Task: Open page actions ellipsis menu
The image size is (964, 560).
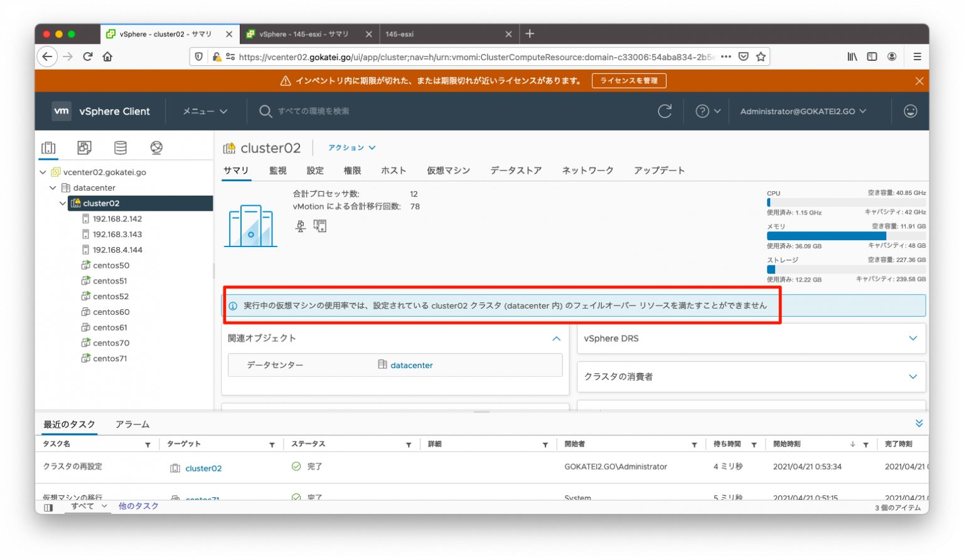Action: [726, 56]
